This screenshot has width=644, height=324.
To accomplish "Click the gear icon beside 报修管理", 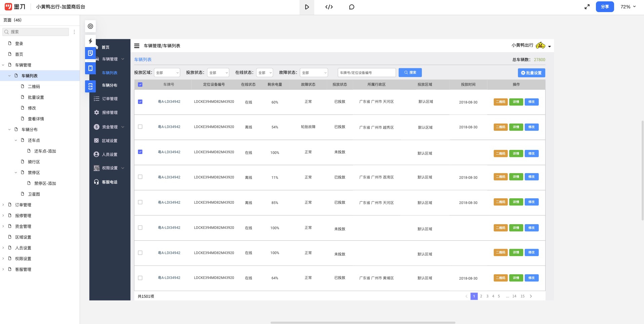I will pos(96,113).
